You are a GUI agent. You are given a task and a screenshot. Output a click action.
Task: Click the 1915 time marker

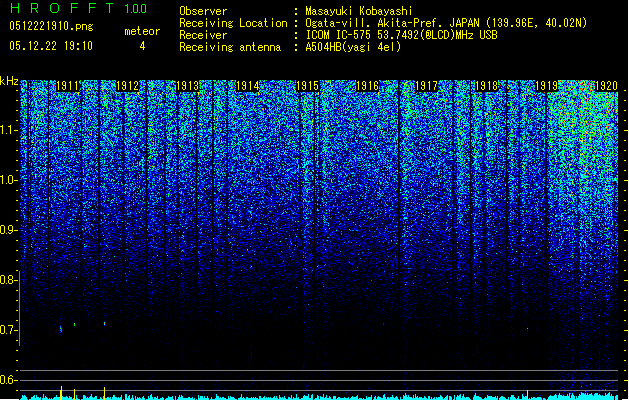(x=307, y=86)
